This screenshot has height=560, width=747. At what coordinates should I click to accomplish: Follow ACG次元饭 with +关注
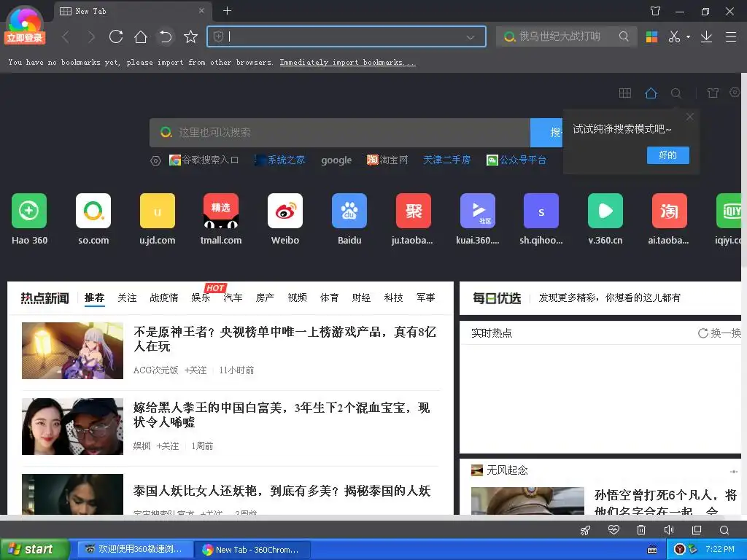click(x=196, y=370)
